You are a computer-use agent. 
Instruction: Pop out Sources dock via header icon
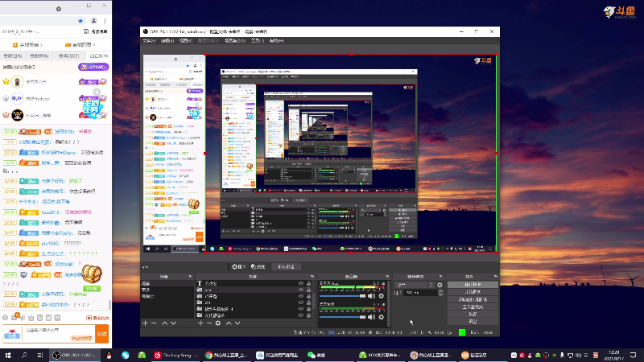312,277
